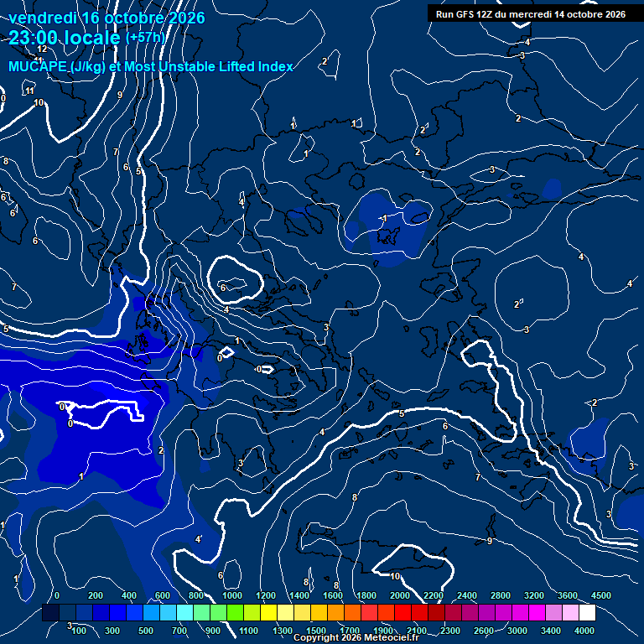Click the pale yellow 1300–1400 legend swatch
This screenshot has width=644, height=644.
(x=285, y=612)
